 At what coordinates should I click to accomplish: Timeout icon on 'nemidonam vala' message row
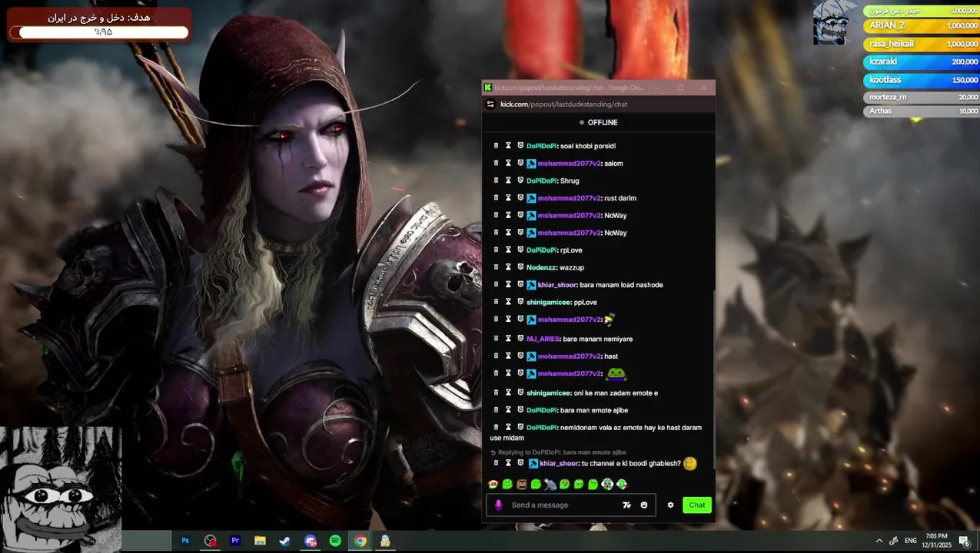coord(508,428)
